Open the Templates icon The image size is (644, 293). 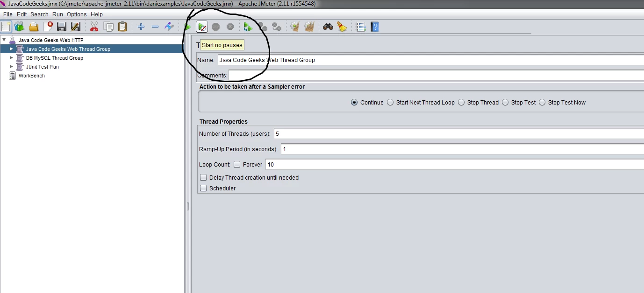tap(19, 27)
